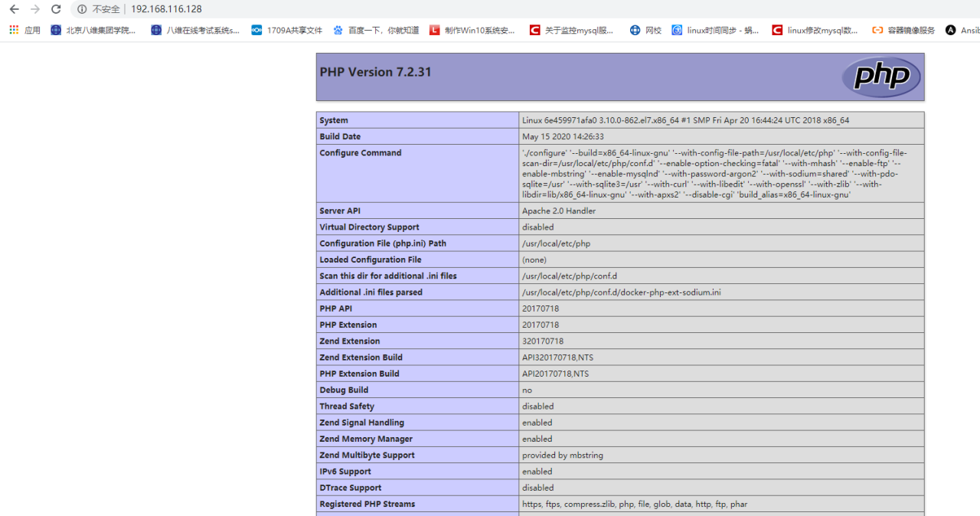Viewport: 980px width, 516px height.
Task: Click the './configure' command value text
Action: (714, 174)
